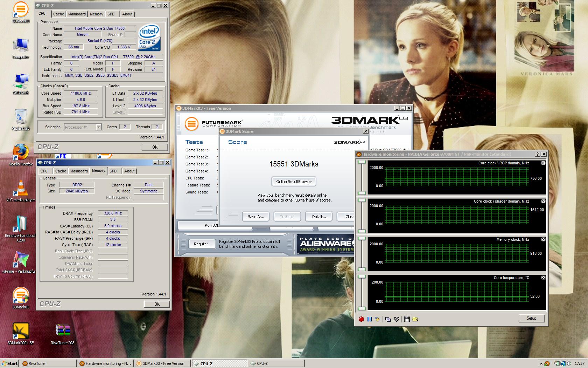Close the Memory clock graph
Screen dimensions: 588x368
point(543,239)
